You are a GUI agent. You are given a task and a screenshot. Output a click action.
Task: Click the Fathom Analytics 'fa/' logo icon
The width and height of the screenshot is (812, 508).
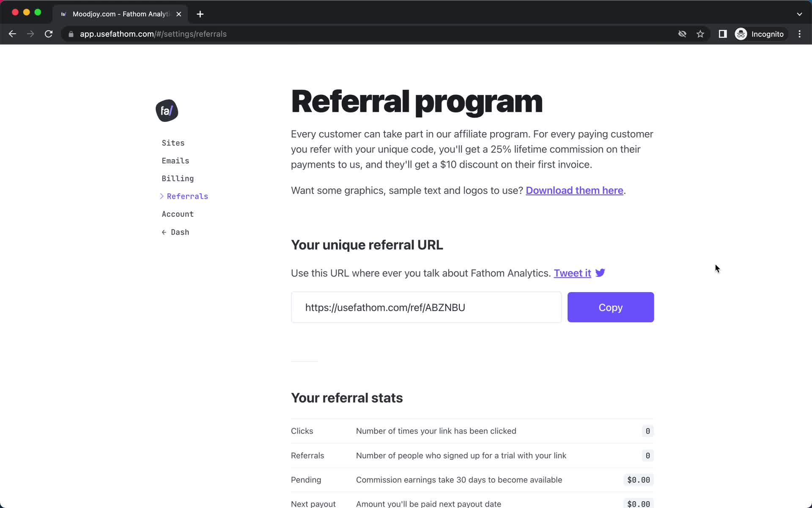[x=167, y=110]
